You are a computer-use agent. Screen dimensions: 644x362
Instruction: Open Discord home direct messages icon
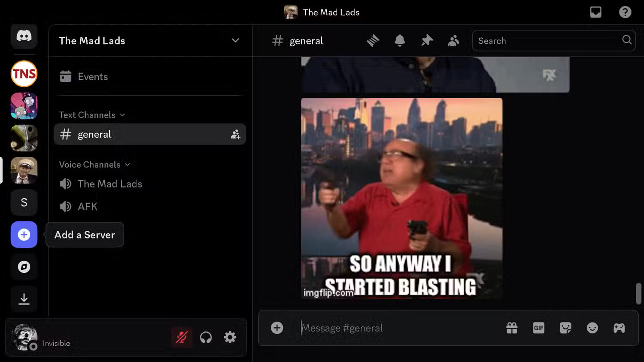click(x=24, y=36)
